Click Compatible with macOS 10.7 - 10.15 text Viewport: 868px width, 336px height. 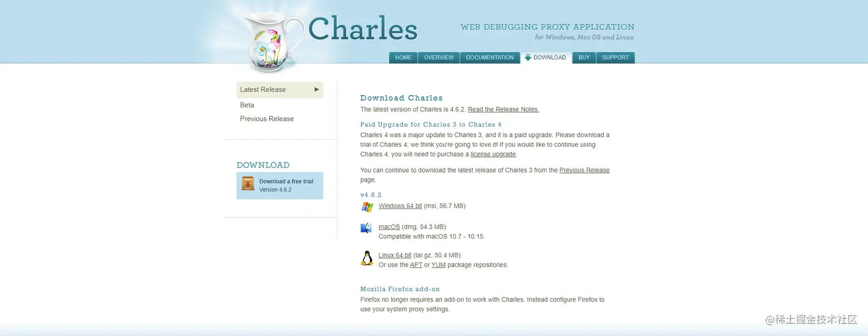coord(432,236)
